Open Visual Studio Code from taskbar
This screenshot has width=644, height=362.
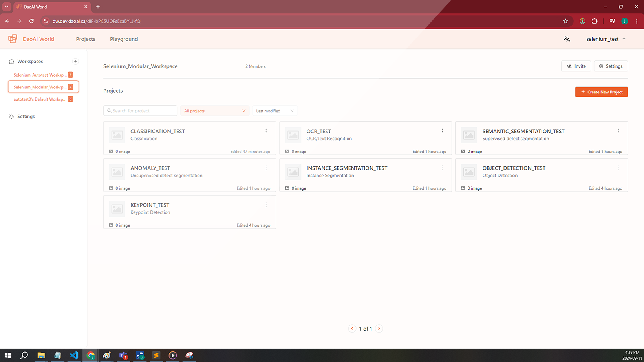[74, 355]
